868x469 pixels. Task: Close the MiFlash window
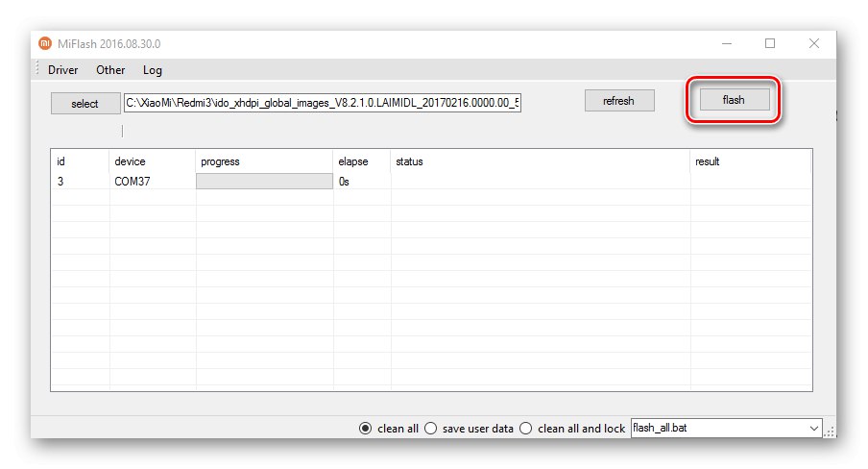[x=814, y=43]
